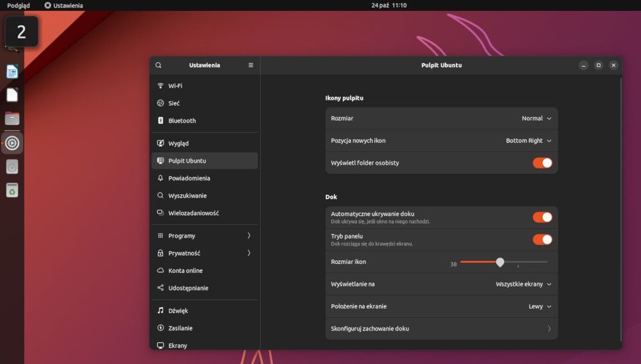The width and height of the screenshot is (641, 364).
Task: Select Zasilanie in the settings sidebar
Action: [x=205, y=328]
